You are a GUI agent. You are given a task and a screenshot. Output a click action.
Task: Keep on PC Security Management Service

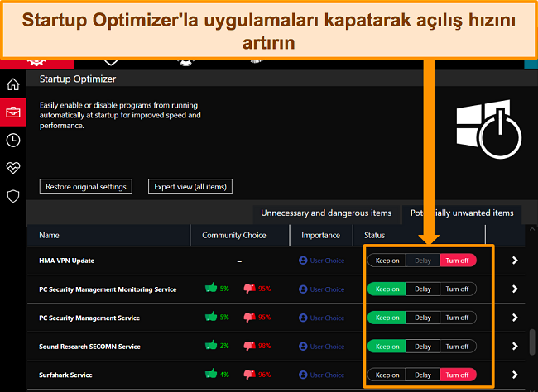point(387,318)
